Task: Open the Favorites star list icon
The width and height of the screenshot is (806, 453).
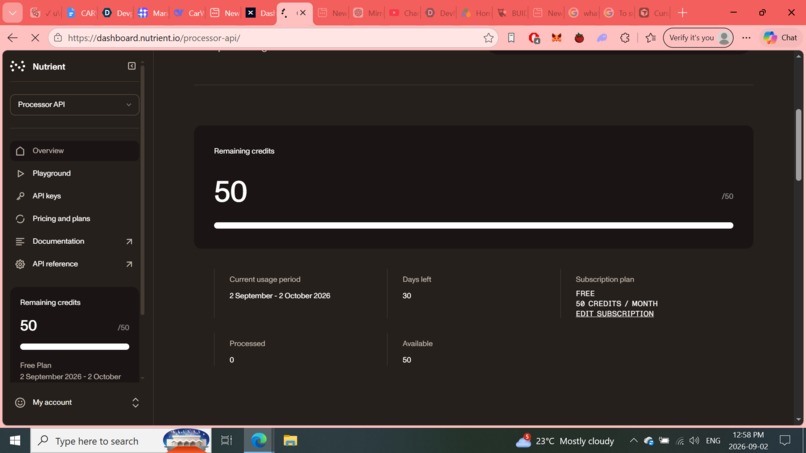Action: point(650,38)
